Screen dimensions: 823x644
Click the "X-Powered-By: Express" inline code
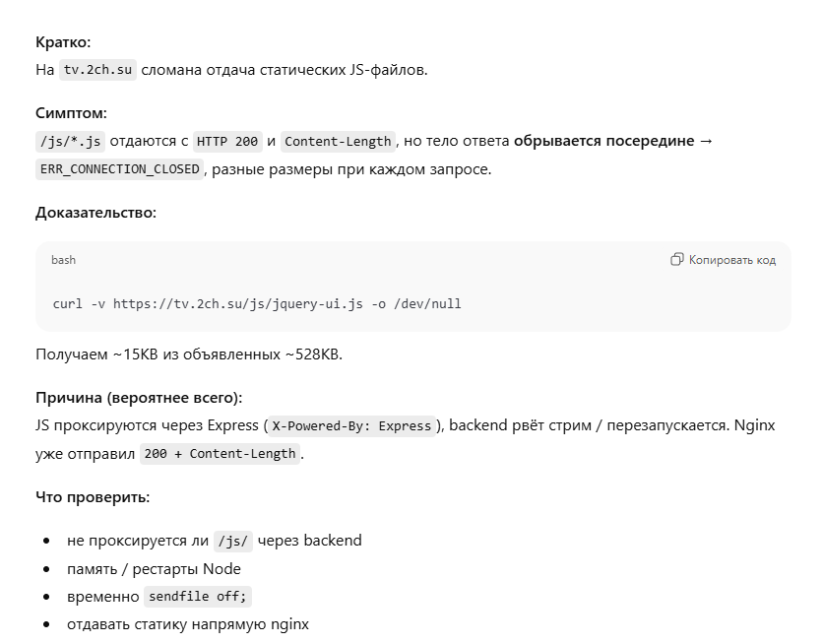(351, 425)
